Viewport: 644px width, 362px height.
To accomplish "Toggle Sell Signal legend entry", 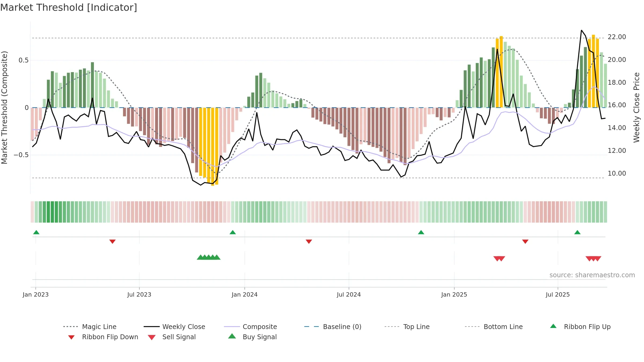I will click(172, 337).
